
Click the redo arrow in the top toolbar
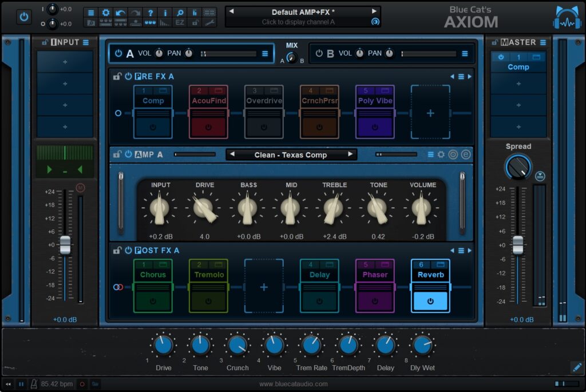135,13
